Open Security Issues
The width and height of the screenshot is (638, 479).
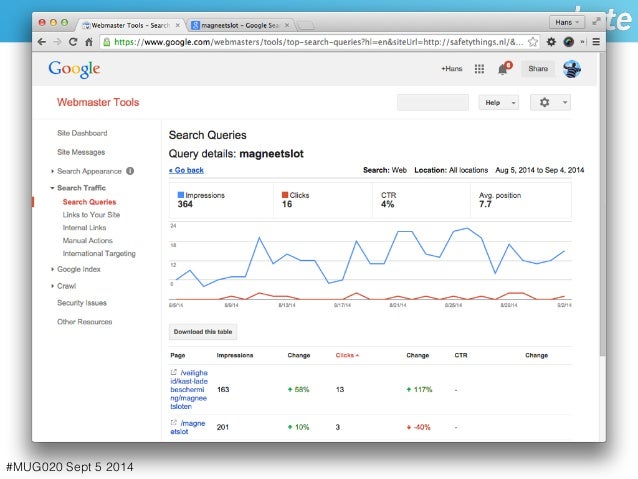coord(82,303)
